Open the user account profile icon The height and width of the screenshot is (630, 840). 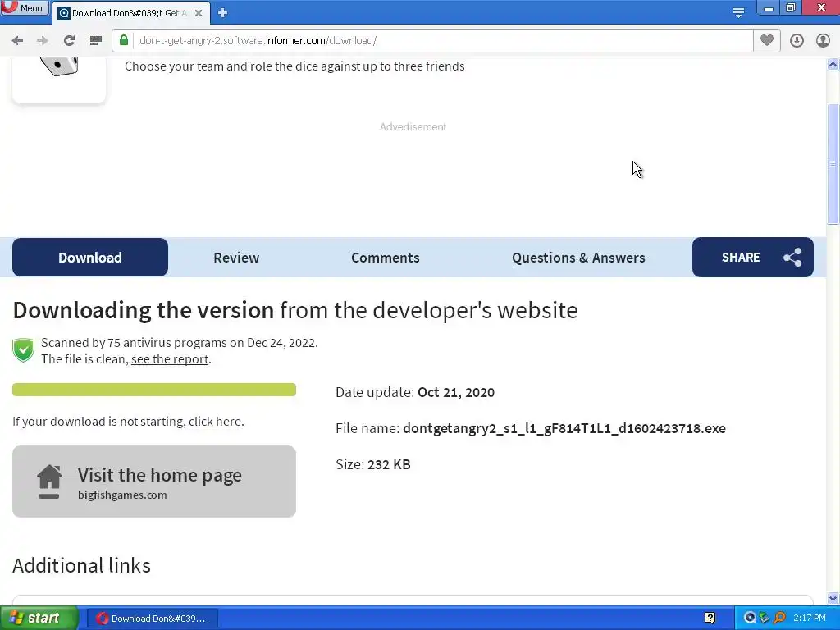tap(823, 41)
